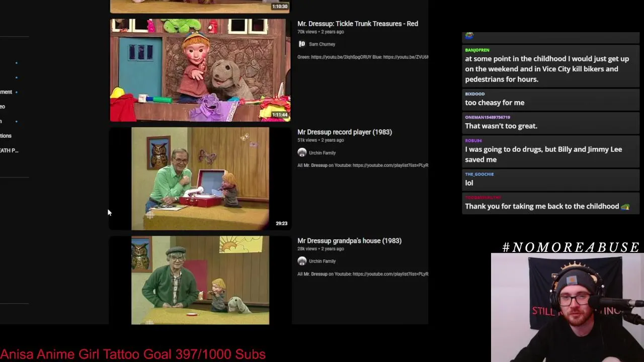Open 'Mr Dressup record player (1983)' title

point(345,132)
